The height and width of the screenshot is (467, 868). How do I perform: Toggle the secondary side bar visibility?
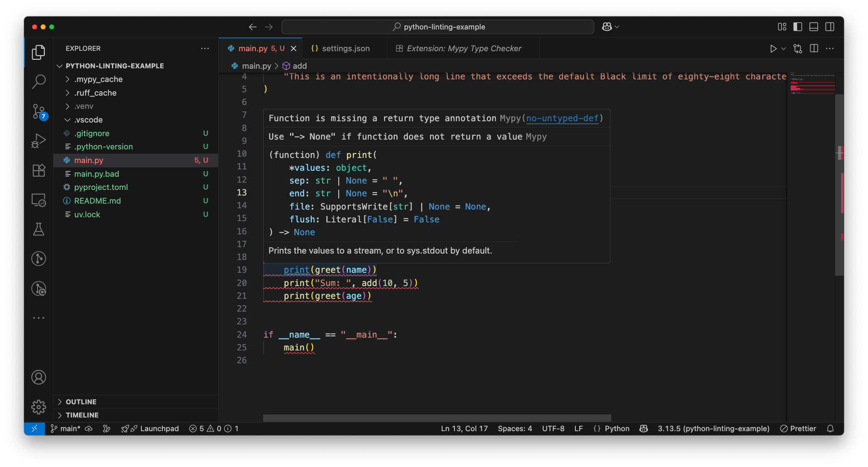click(830, 27)
